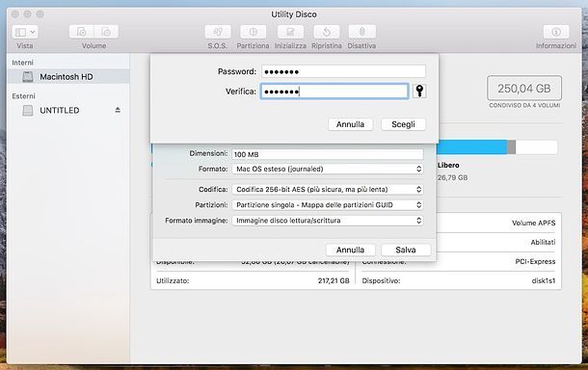Open the Codifica encryption dropdown

[328, 189]
